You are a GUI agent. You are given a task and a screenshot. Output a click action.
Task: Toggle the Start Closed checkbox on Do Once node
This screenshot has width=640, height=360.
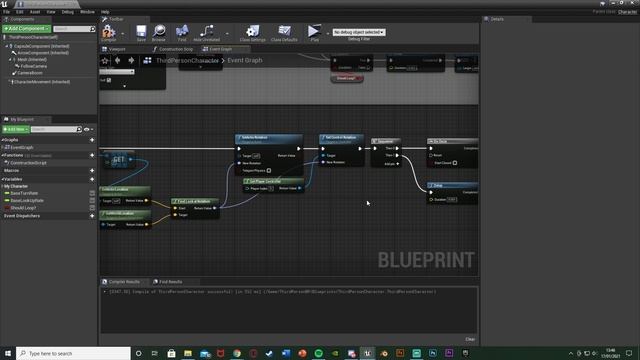[455, 163]
